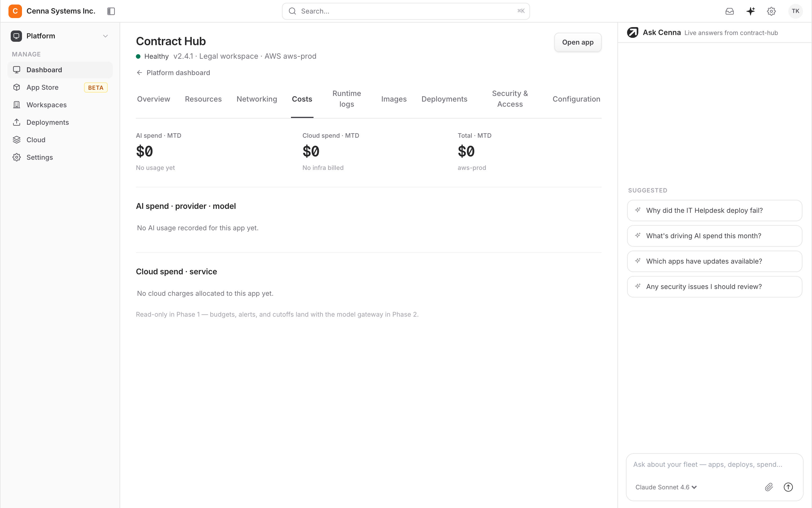This screenshot has width=812, height=508.
Task: Click the BETA badge next to App Store
Action: pyautogui.click(x=96, y=88)
